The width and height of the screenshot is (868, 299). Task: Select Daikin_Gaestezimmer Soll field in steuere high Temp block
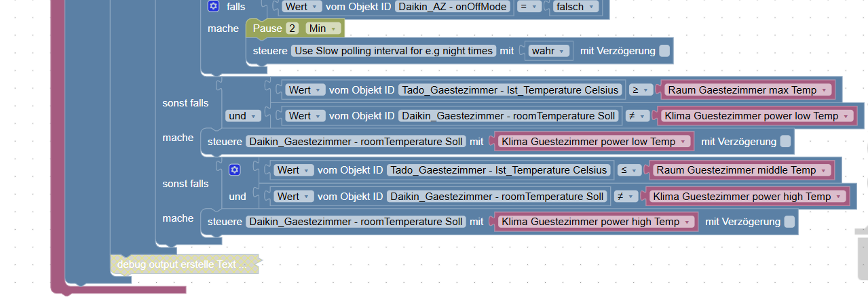356,222
